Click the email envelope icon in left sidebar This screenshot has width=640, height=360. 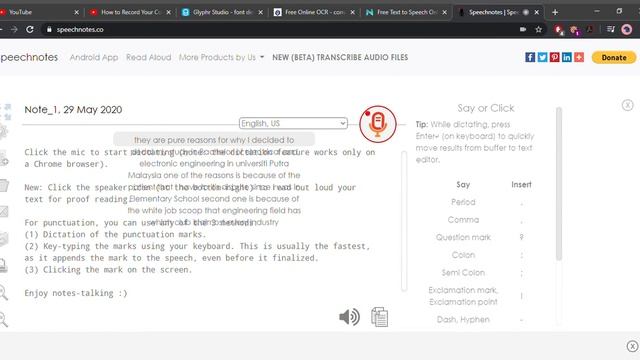(4, 211)
